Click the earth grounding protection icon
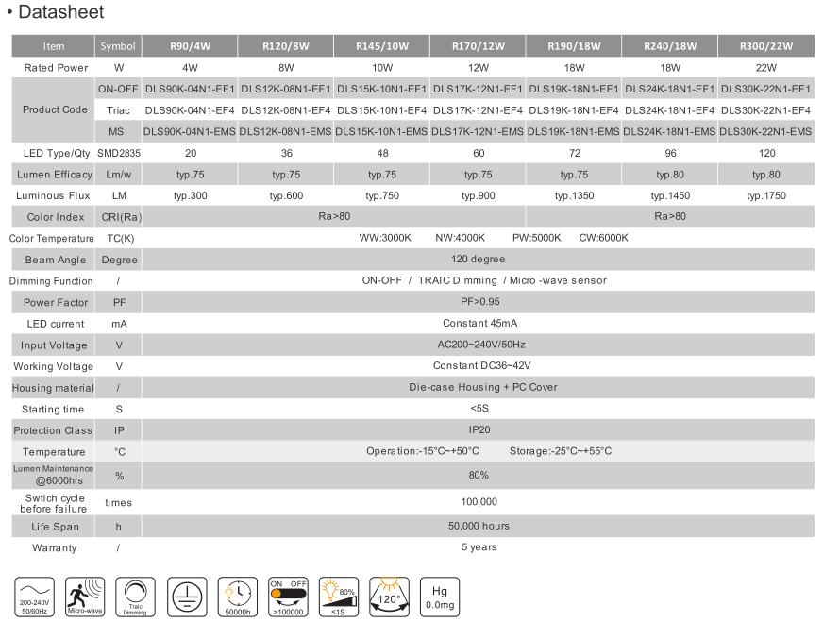This screenshot has width=840, height=622. click(186, 597)
